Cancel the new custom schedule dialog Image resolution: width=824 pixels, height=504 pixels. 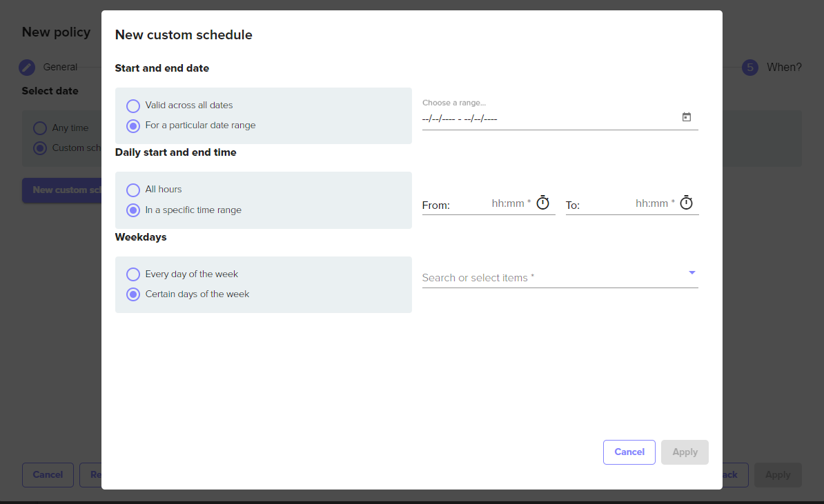[x=629, y=452]
